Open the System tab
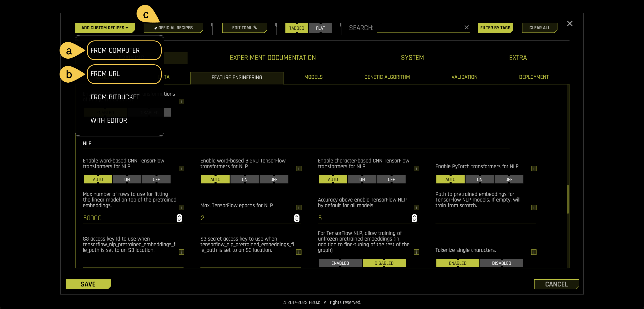Viewport: 644px width, 309px height. (x=412, y=58)
